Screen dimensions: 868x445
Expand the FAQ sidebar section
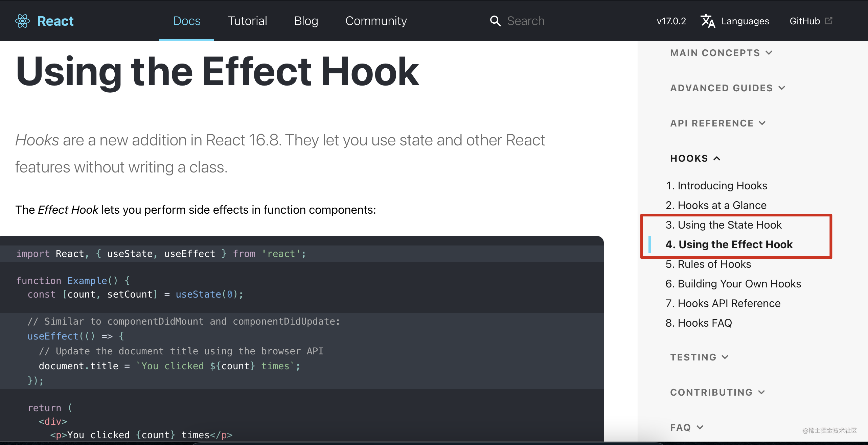[x=687, y=427]
